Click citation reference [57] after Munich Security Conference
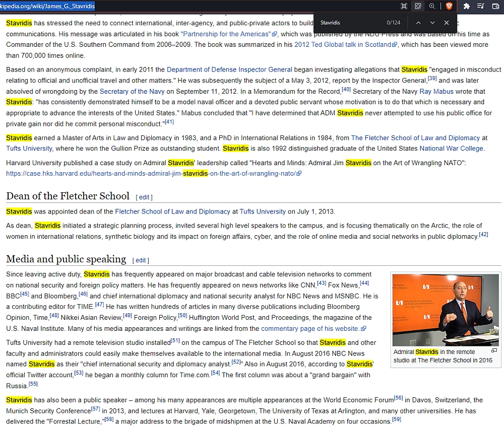This screenshot has height=432, width=504. coord(95,409)
